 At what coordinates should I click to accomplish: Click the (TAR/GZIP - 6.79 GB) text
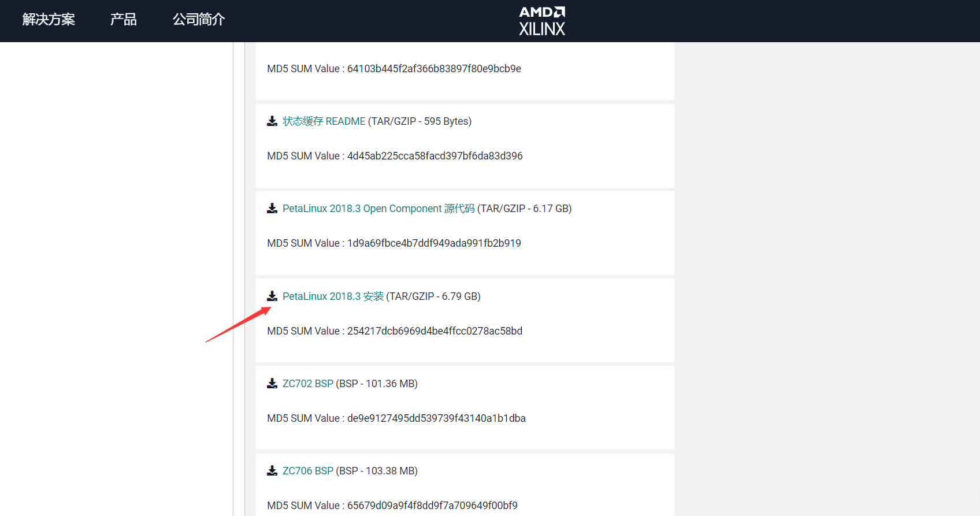click(x=433, y=296)
